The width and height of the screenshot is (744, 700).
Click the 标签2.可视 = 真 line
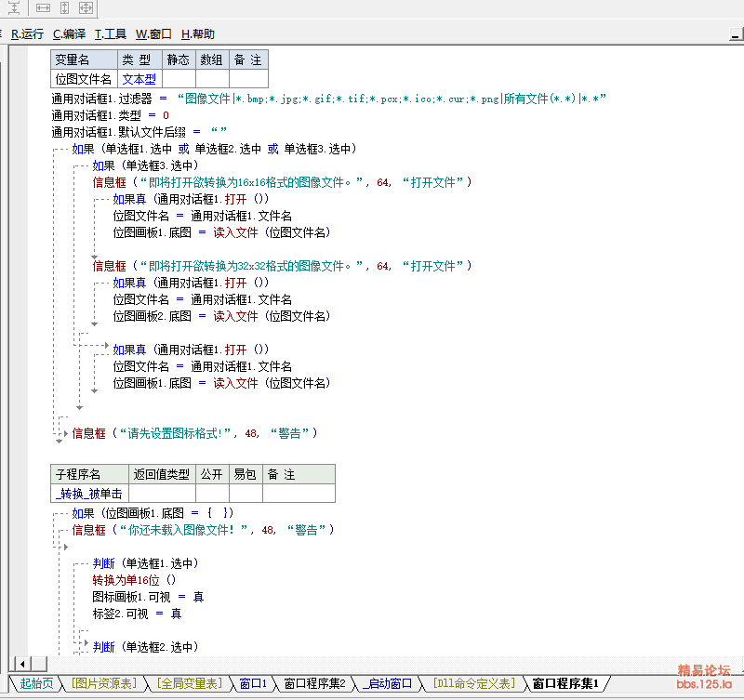[x=137, y=614]
